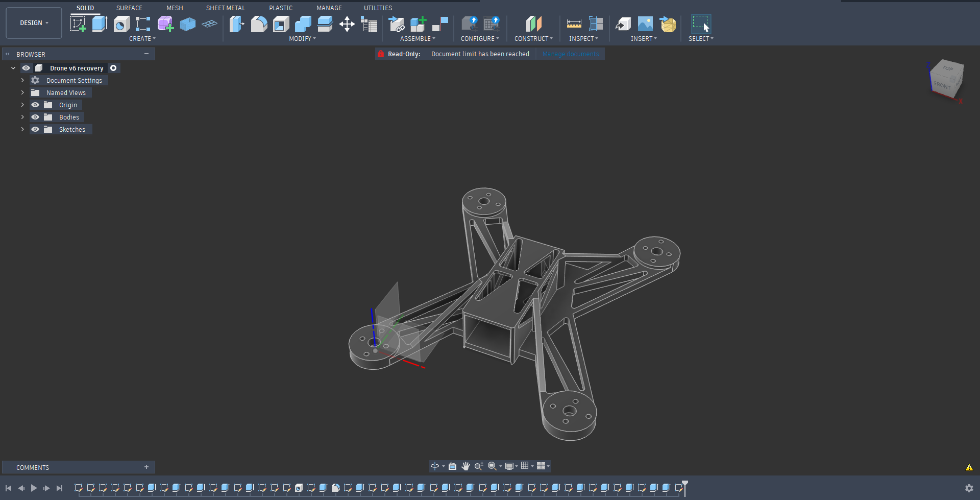Switch to the SHEET METAL tab

pos(225,8)
